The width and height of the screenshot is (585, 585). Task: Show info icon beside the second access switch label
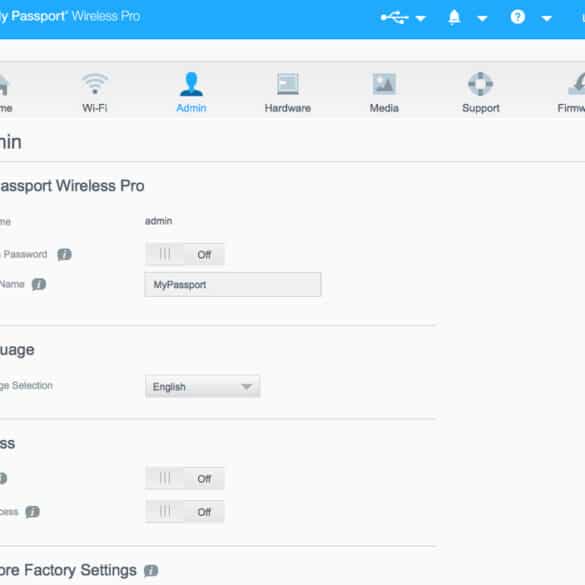pos(32,512)
